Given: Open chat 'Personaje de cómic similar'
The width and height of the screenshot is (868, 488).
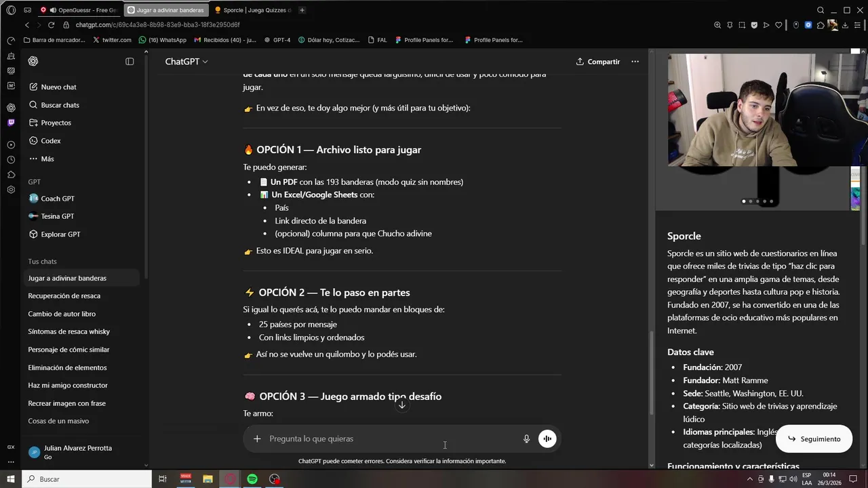Looking at the screenshot, I should coord(80,350).
